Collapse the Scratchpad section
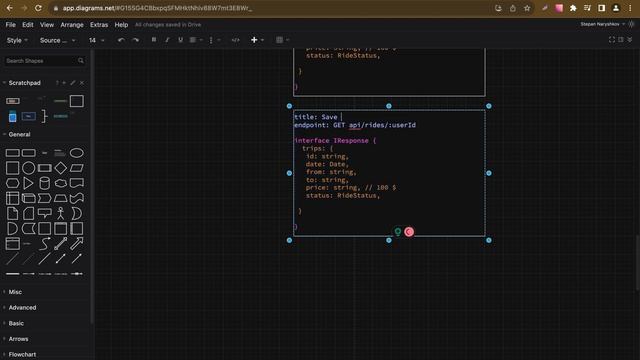The image size is (640, 360). coord(24,83)
